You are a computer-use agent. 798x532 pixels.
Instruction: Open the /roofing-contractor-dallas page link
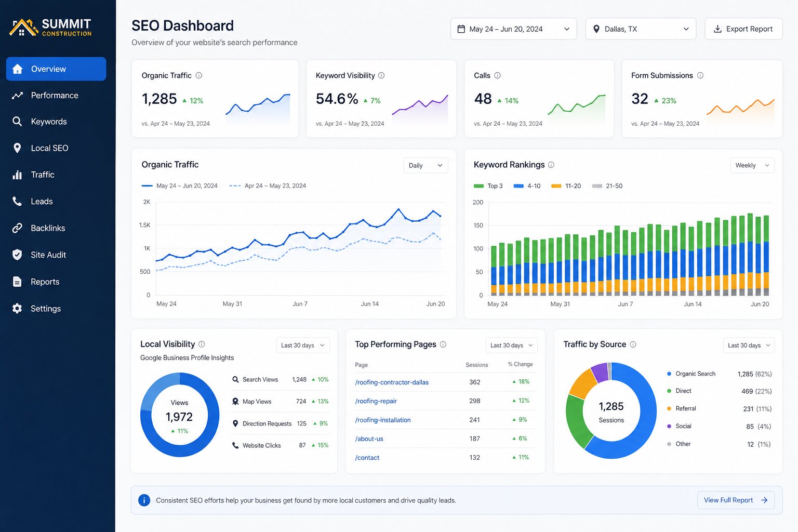392,382
